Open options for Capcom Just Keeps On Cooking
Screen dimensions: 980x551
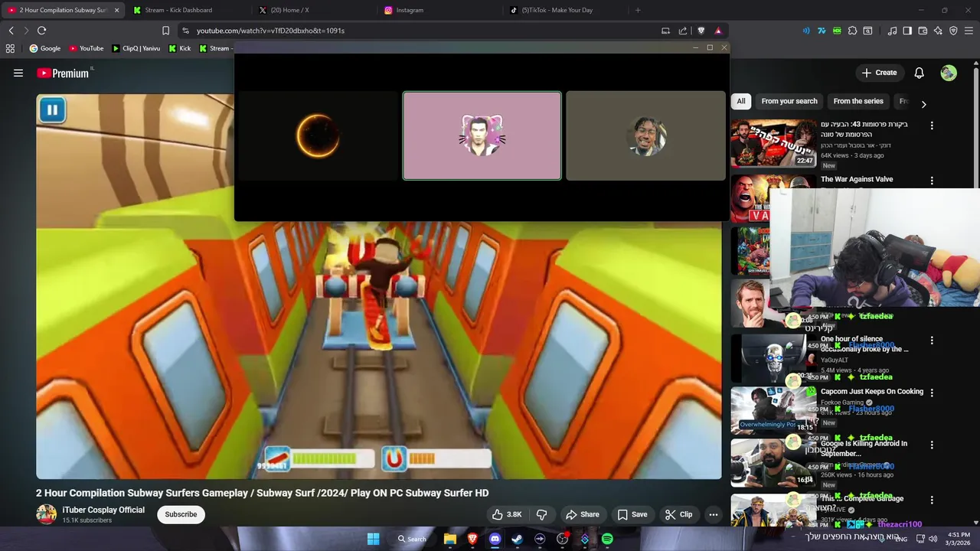click(932, 393)
